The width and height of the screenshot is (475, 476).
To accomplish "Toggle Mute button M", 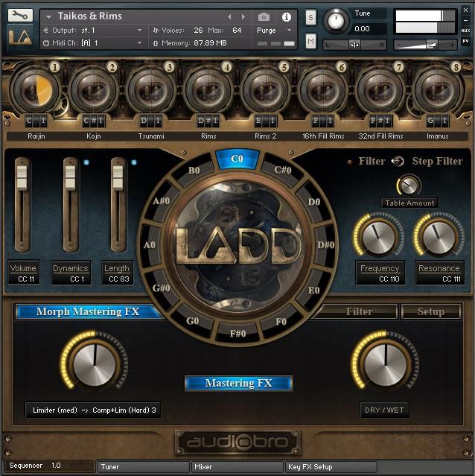I will 310,41.
